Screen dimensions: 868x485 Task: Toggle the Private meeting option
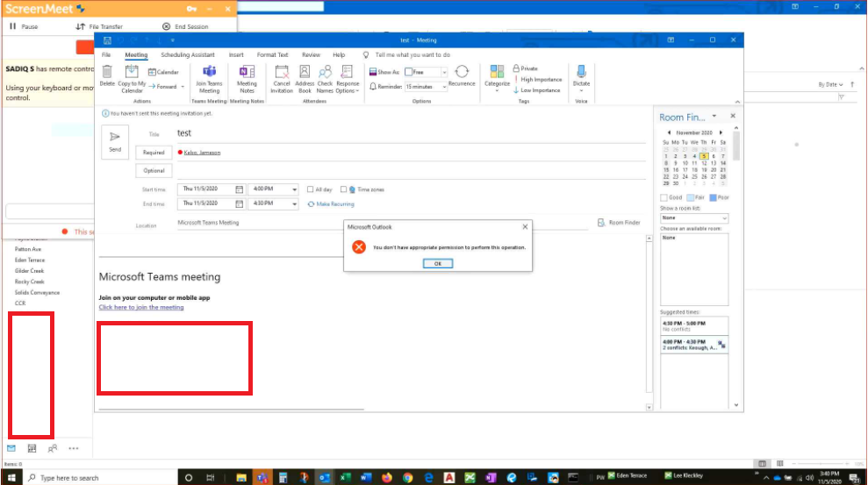pos(526,68)
